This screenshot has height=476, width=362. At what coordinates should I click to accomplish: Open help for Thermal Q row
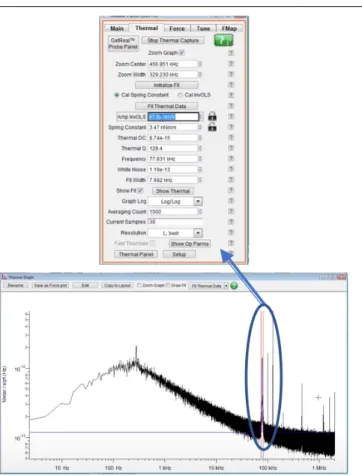tap(231, 148)
